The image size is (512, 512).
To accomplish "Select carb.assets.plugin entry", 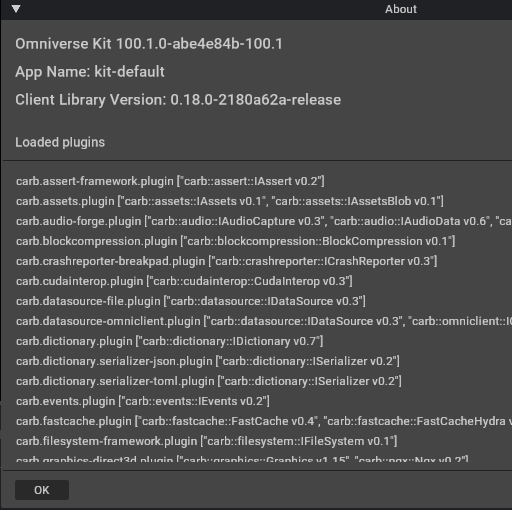I will pyautogui.click(x=230, y=201).
